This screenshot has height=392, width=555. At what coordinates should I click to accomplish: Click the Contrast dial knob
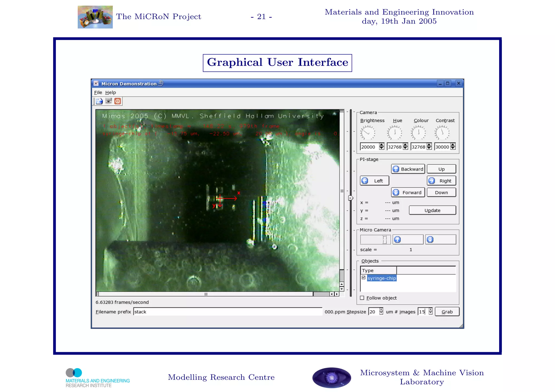[x=442, y=133]
